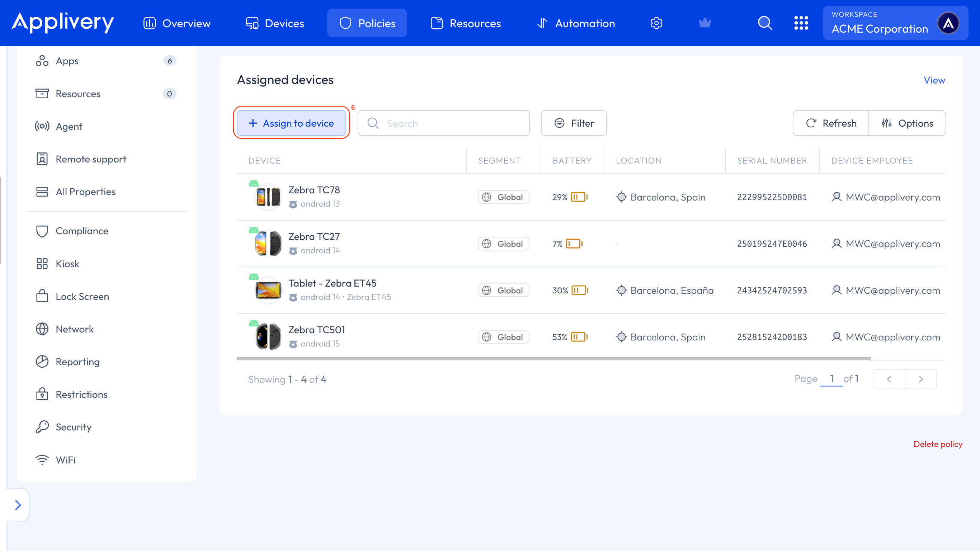Open the top bar search icon

[x=765, y=23]
